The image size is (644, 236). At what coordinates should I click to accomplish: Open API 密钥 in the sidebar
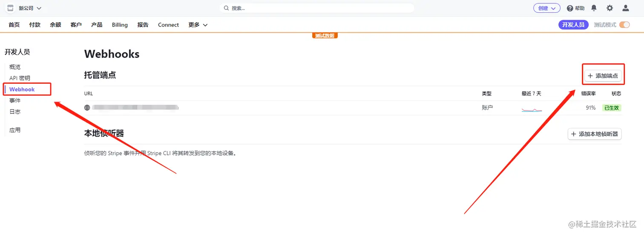pyautogui.click(x=20, y=78)
